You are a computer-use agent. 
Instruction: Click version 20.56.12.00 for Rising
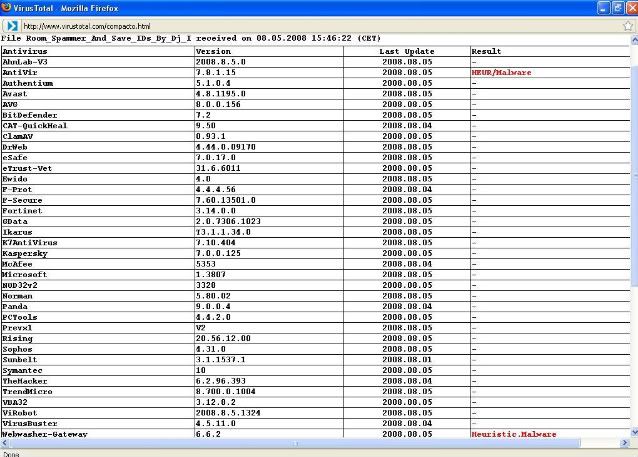click(223, 338)
